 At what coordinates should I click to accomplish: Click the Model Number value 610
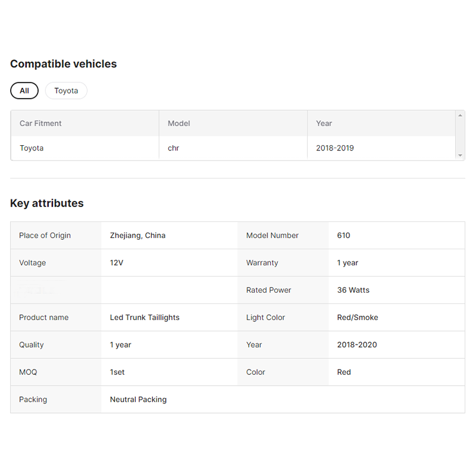coord(344,235)
